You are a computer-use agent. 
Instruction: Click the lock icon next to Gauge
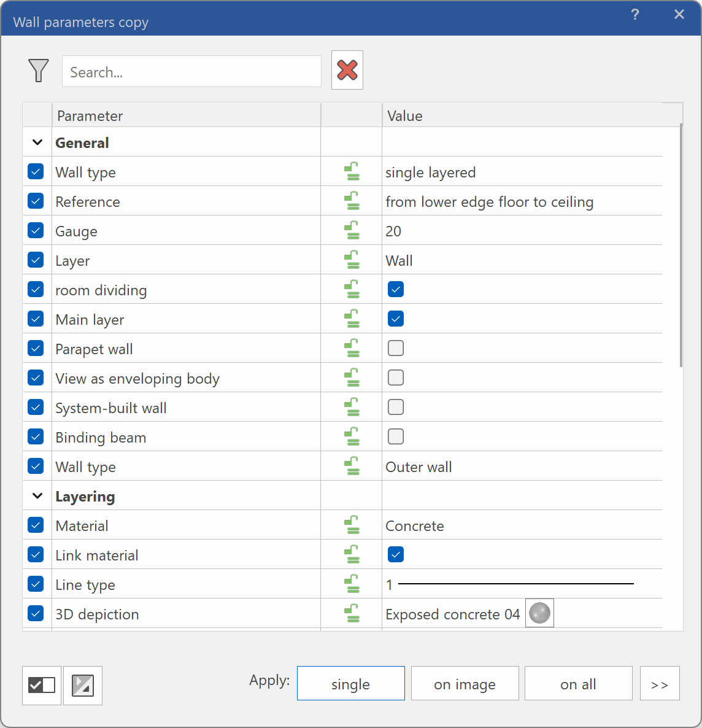click(351, 230)
